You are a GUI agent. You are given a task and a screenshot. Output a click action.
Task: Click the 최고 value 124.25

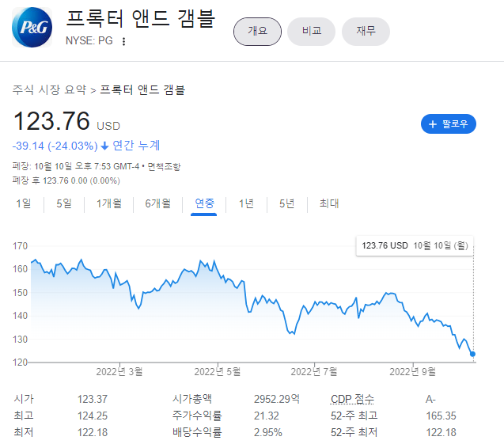click(x=93, y=416)
